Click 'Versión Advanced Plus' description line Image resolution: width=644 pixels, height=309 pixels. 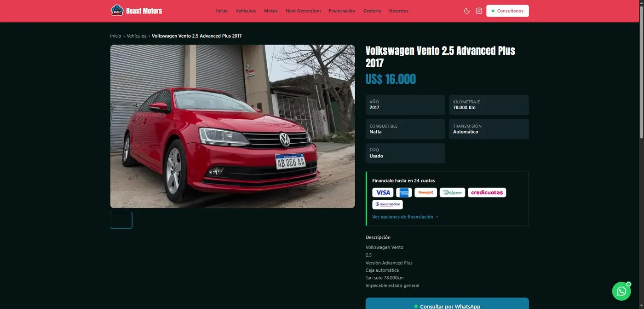pos(389,263)
